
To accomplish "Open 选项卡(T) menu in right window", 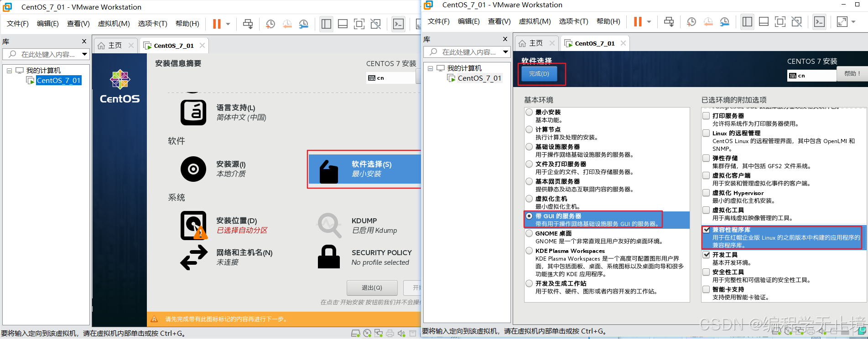I will point(573,21).
